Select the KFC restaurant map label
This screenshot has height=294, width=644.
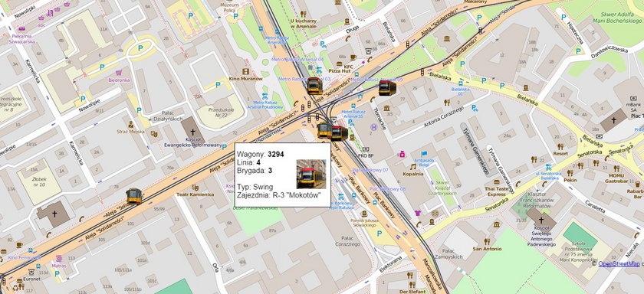(x=348, y=66)
